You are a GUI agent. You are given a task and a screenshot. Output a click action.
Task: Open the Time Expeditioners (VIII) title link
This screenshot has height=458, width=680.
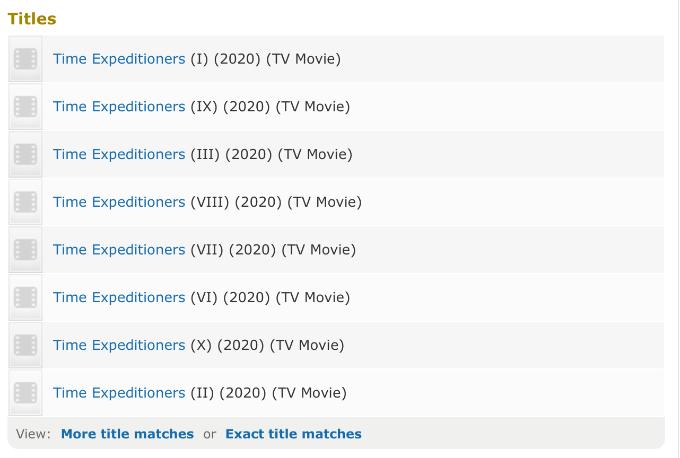(119, 202)
